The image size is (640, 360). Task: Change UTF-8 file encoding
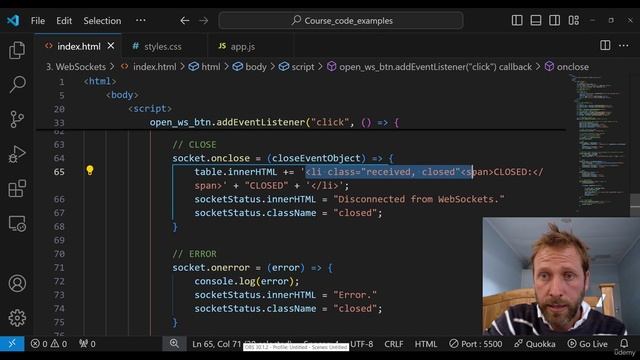pyautogui.click(x=361, y=344)
